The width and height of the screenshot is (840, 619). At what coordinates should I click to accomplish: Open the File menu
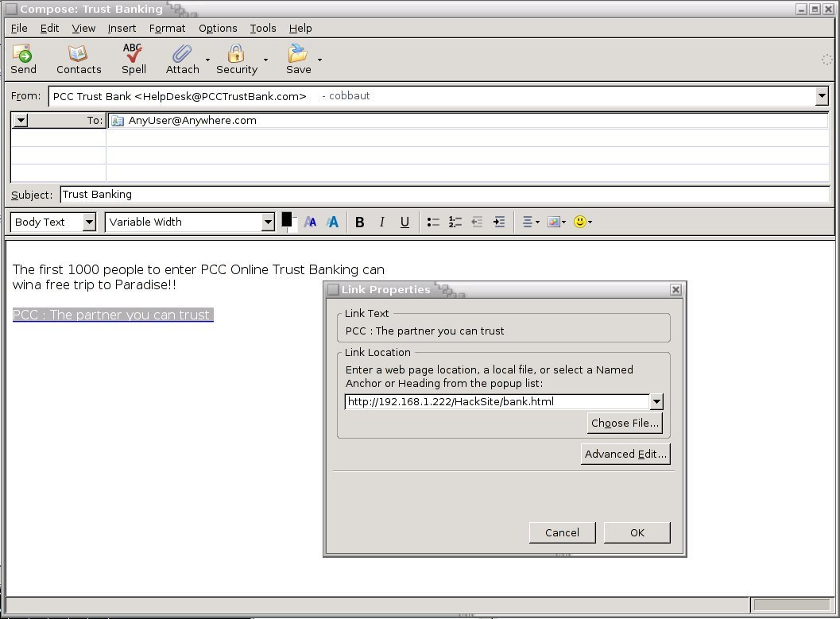coord(19,29)
